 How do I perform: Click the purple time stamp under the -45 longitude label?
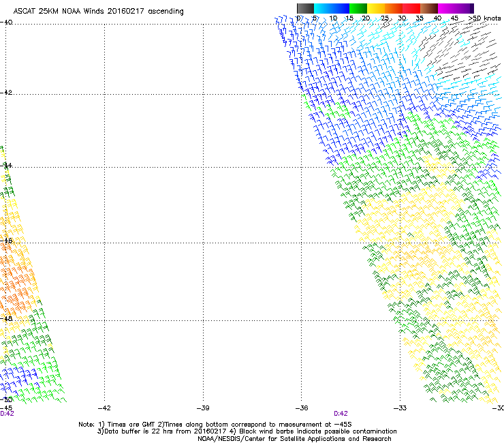point(7,414)
